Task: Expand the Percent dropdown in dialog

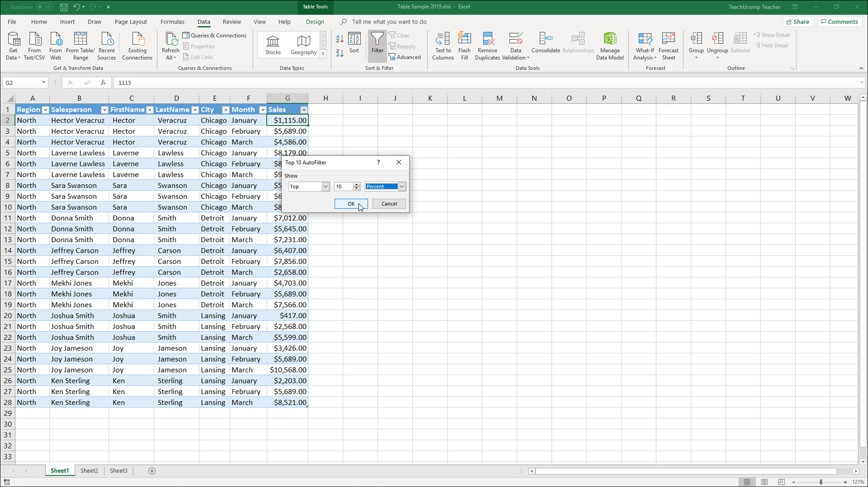Action: (402, 187)
